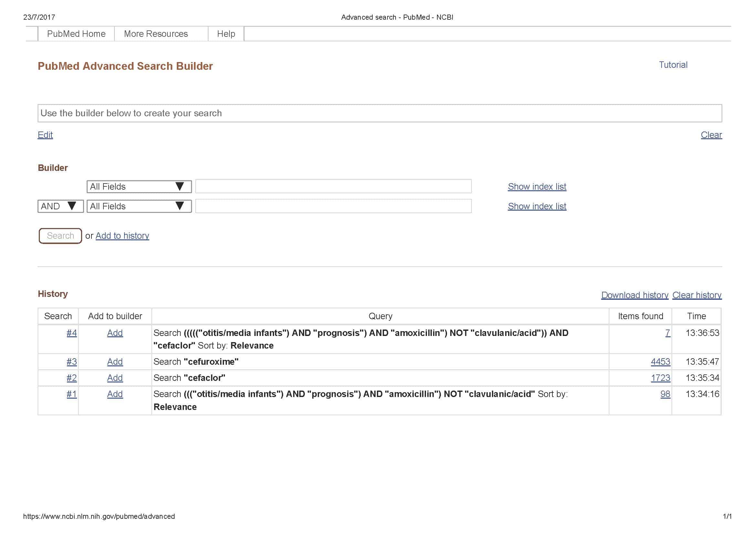Open the 98 items found for search #1
Image resolution: width=756 pixels, height=534 pixels.
665,394
